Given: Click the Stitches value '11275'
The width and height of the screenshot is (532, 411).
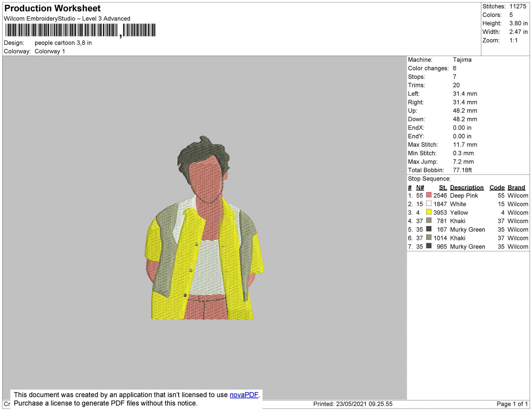Looking at the screenshot, I should 518,7.
